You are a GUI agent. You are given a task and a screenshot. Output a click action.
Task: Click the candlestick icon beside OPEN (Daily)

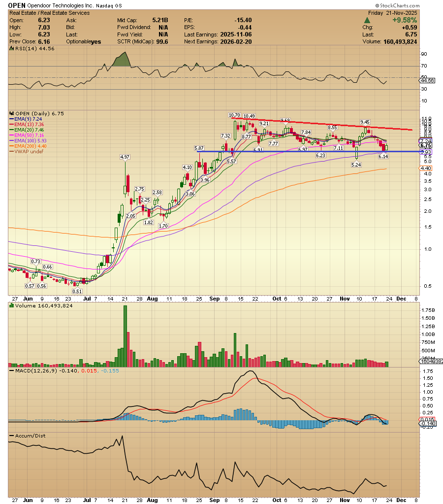coord(12,113)
